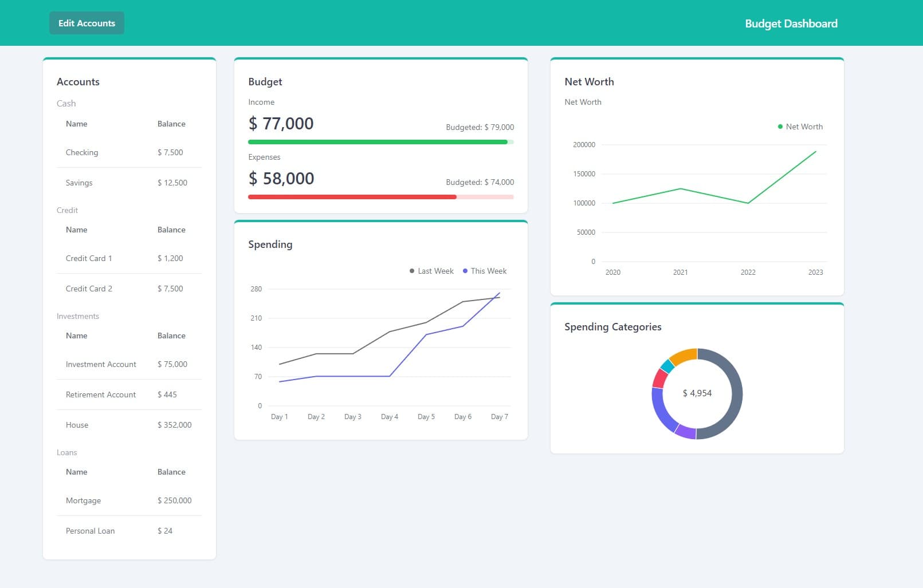The height and width of the screenshot is (588, 923).
Task: Click the $ 1,200 credit card balance
Action: click(170, 258)
